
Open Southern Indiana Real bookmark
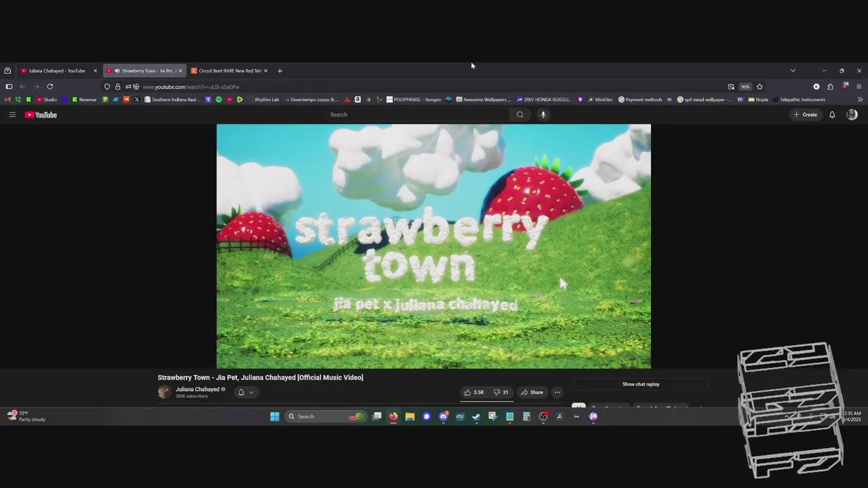[x=172, y=100]
